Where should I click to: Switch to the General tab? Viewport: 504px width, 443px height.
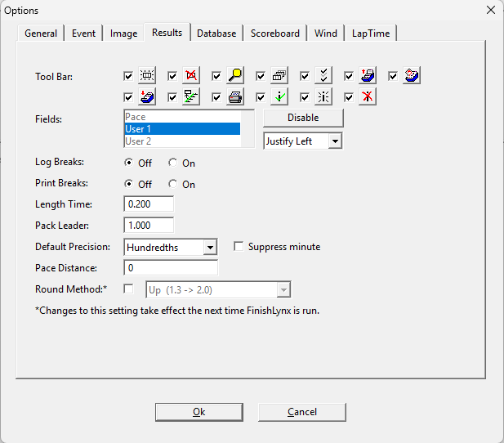pos(41,34)
